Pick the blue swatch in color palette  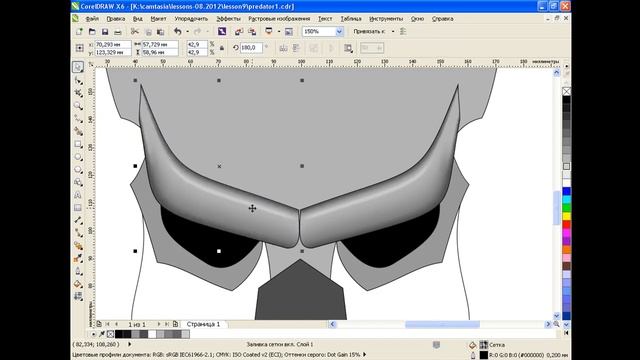(x=567, y=191)
